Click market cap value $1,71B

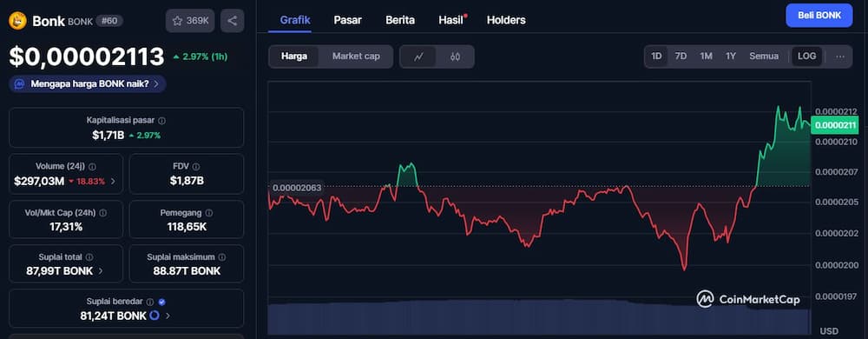[x=108, y=135]
